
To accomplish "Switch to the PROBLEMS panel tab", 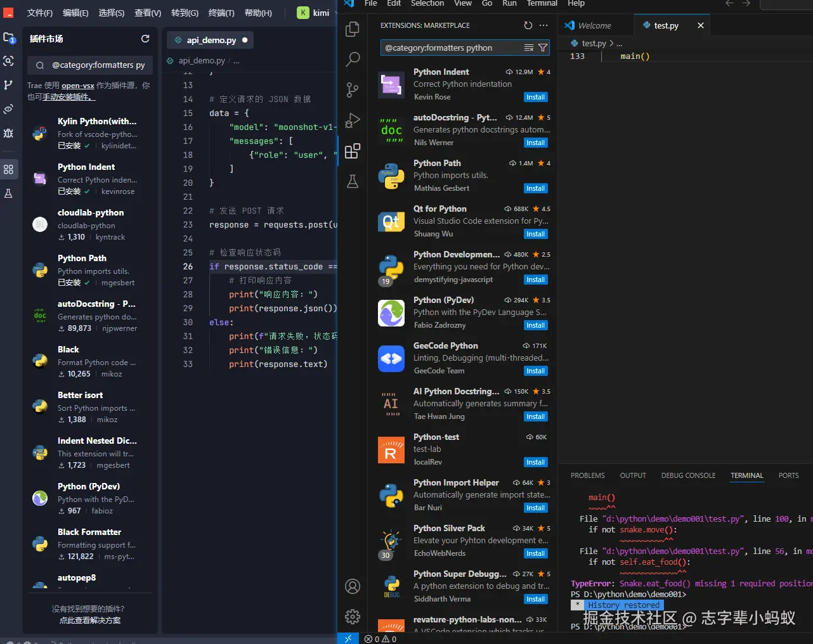I will pyautogui.click(x=587, y=475).
